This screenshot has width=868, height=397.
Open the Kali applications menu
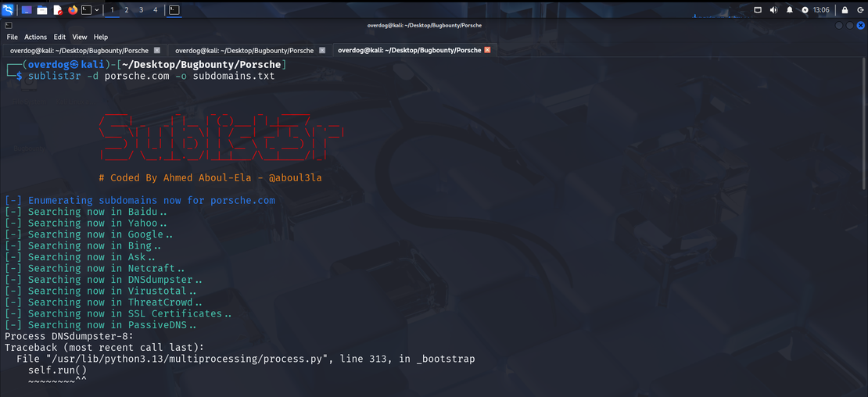coord(8,10)
